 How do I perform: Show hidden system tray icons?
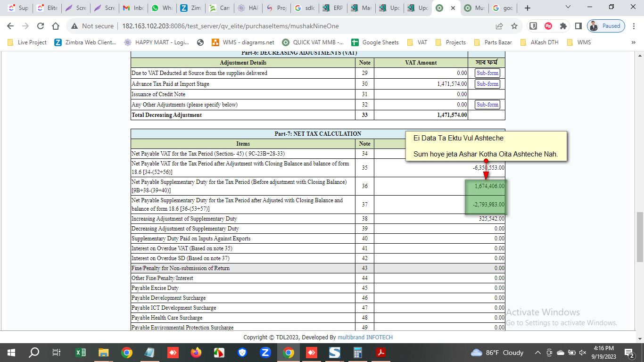537,353
